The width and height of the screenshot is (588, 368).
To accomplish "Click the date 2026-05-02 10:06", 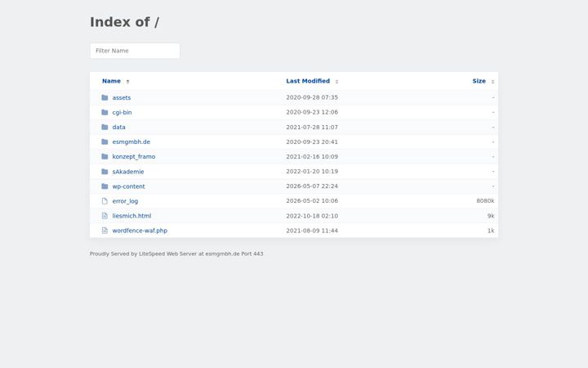I will pyautogui.click(x=312, y=200).
